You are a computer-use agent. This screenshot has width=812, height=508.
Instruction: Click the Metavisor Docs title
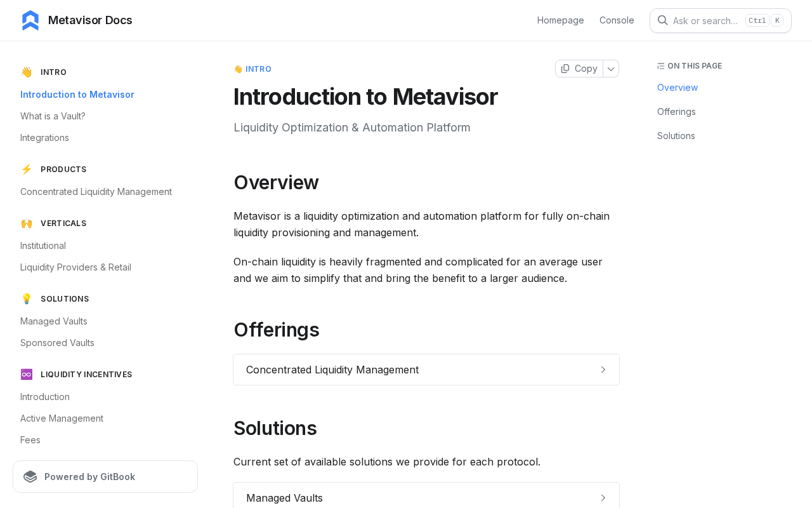[90, 20]
